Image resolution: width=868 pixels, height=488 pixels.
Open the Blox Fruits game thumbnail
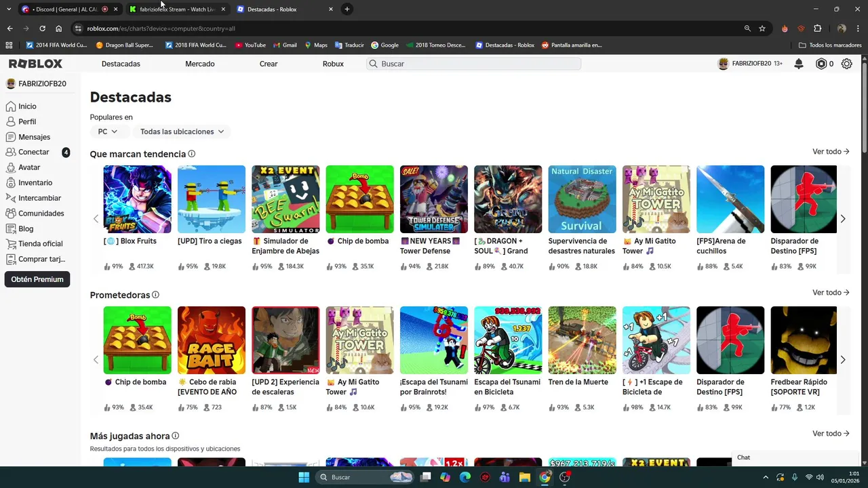click(x=137, y=199)
